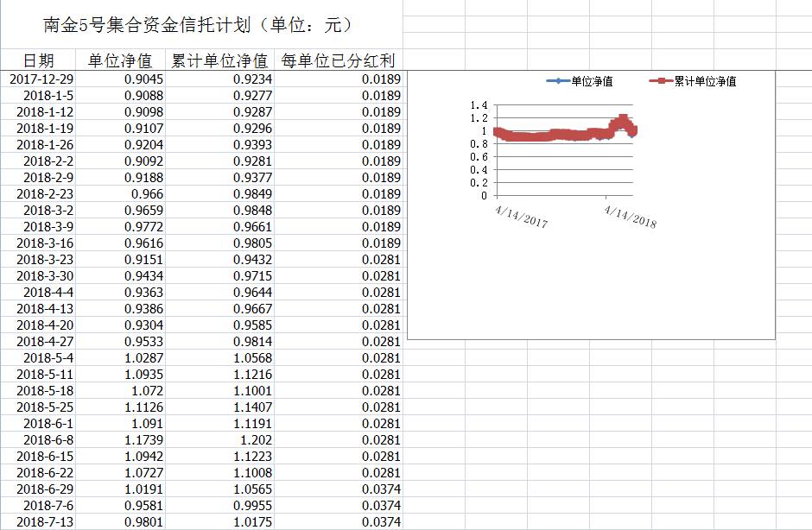Click the 累计单位净值 table header cell
Viewport: 812px width, 530px height.
[219, 60]
